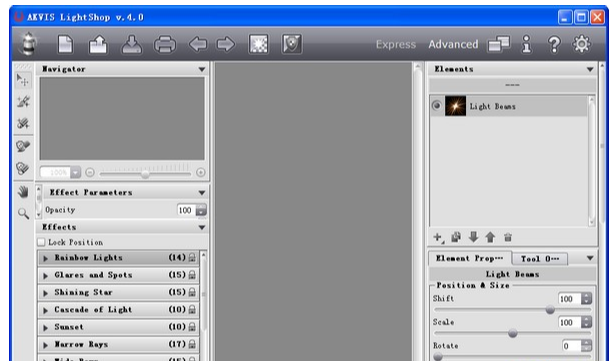
Task: Click the New Image page icon
Action: click(x=66, y=44)
